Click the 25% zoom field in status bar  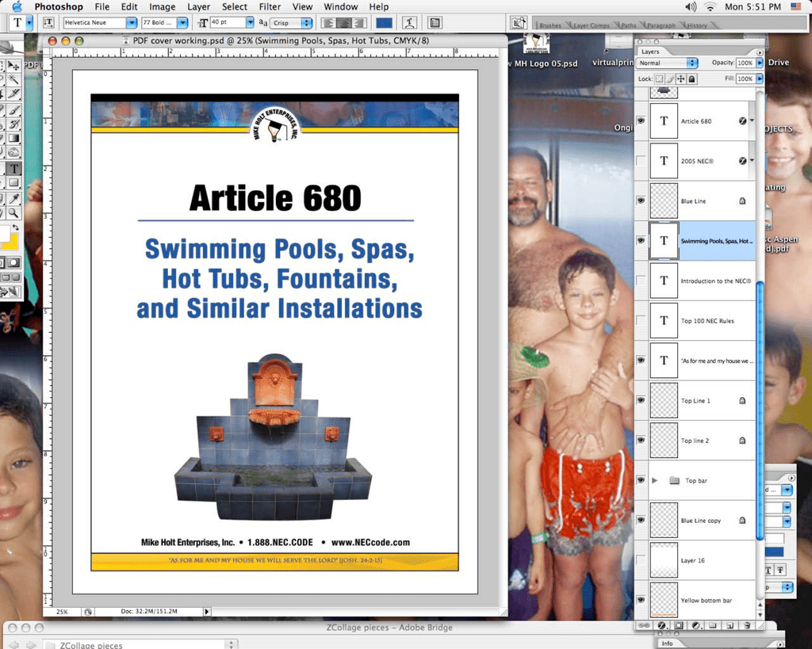click(62, 611)
